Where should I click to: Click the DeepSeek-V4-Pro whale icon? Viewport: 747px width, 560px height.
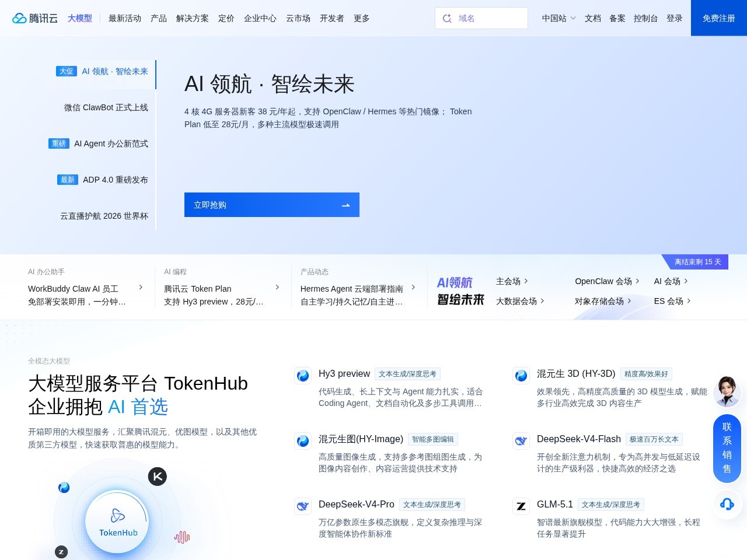pos(303,506)
